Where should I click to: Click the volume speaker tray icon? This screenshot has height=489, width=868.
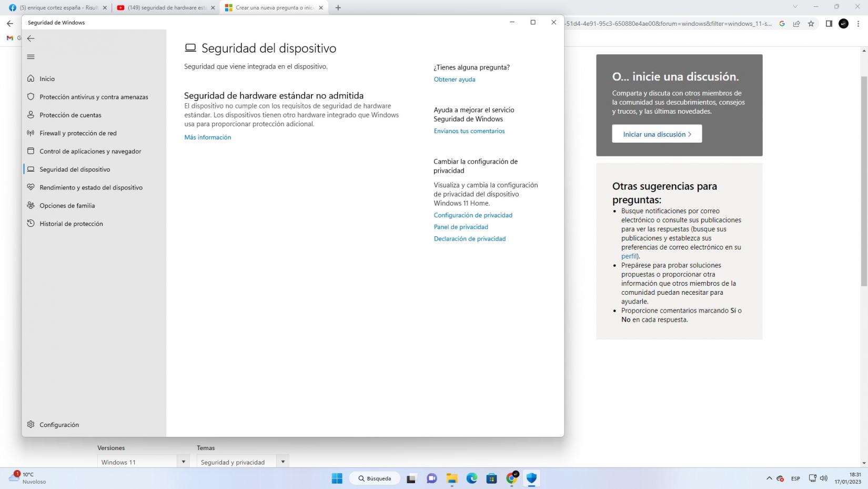pyautogui.click(x=823, y=478)
